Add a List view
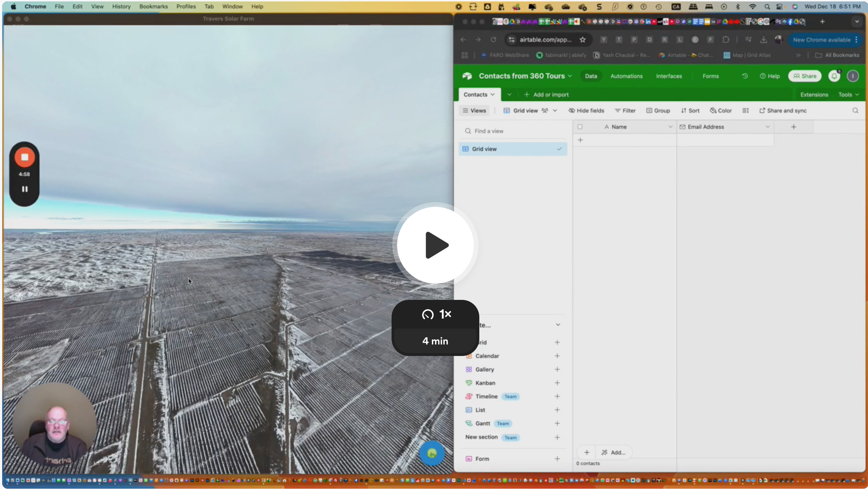 pyautogui.click(x=557, y=410)
